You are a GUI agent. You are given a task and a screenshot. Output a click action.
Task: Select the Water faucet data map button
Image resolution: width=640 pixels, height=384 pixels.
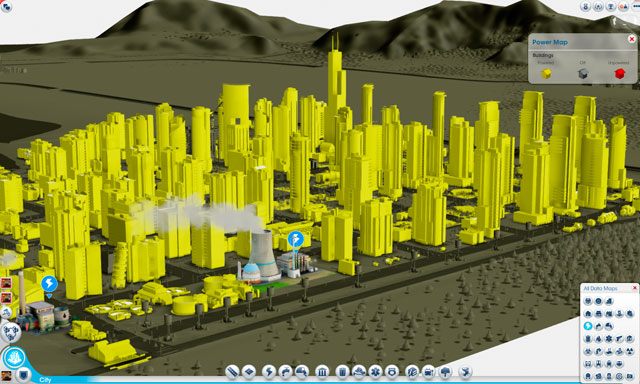[x=598, y=326]
